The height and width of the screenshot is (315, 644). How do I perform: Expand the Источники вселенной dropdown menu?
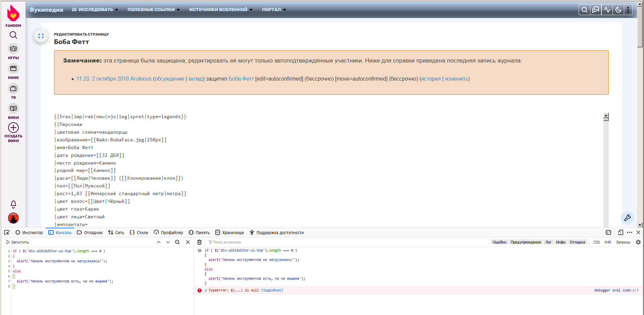(221, 10)
